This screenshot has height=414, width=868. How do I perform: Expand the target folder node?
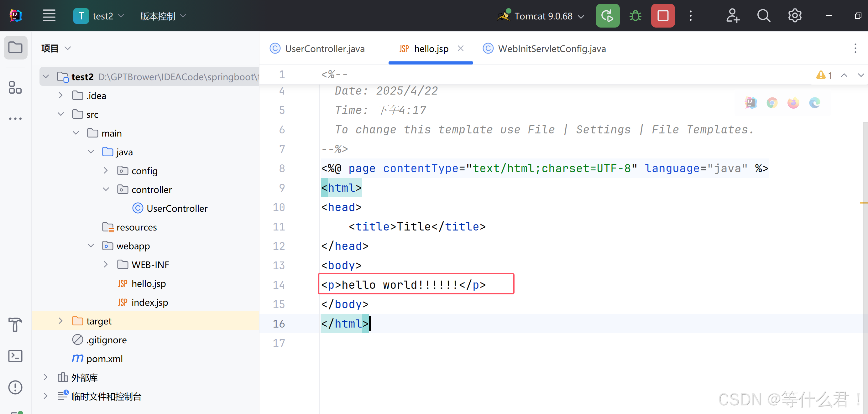pyautogui.click(x=61, y=321)
